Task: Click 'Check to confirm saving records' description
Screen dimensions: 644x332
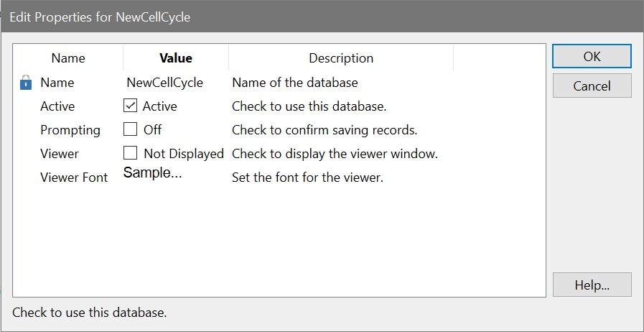Action: point(325,130)
